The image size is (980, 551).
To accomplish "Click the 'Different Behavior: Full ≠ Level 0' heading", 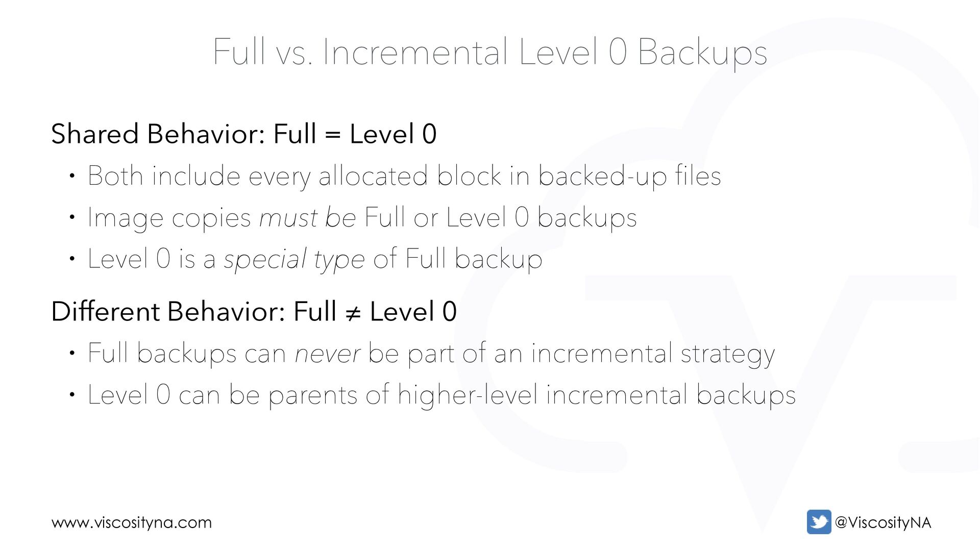I will (x=254, y=311).
